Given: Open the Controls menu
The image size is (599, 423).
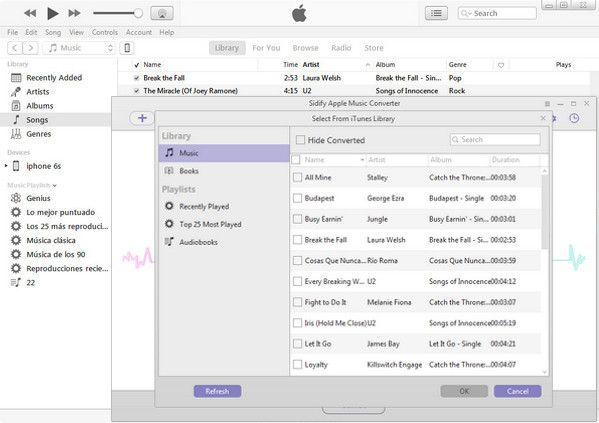Looking at the screenshot, I should (105, 32).
